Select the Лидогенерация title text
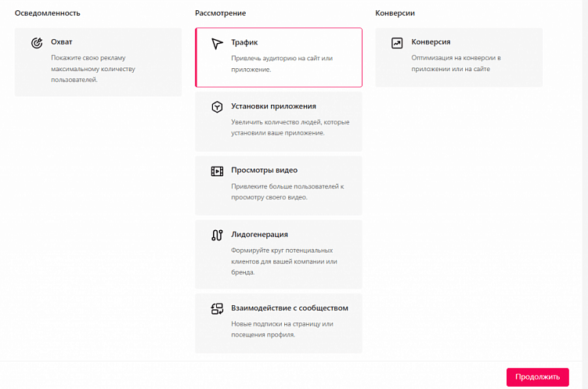The width and height of the screenshot is (588, 389). click(x=259, y=234)
